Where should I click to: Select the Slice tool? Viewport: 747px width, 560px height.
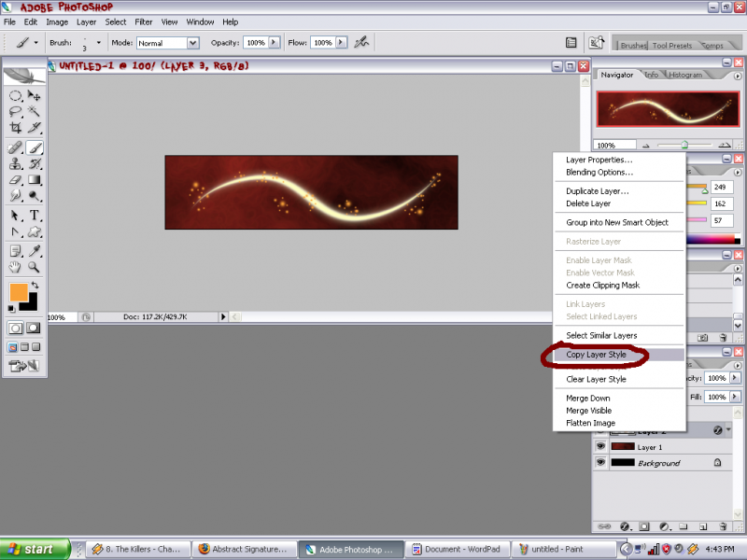tap(35, 127)
